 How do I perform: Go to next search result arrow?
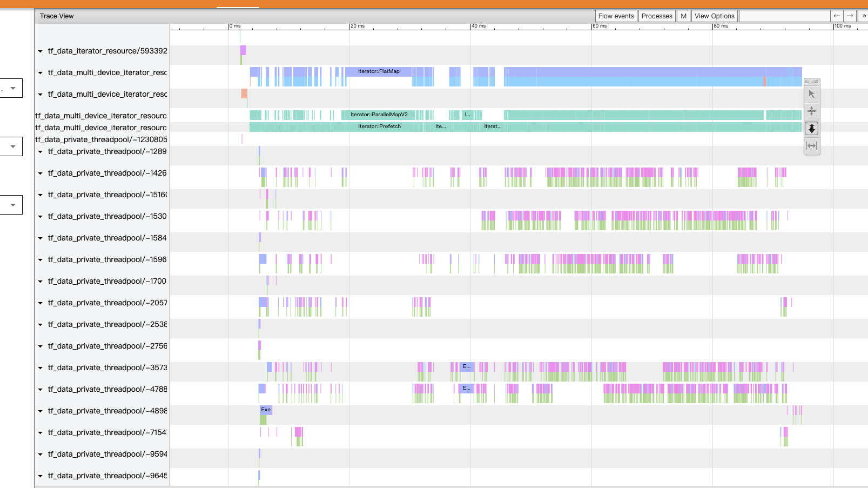coord(850,16)
